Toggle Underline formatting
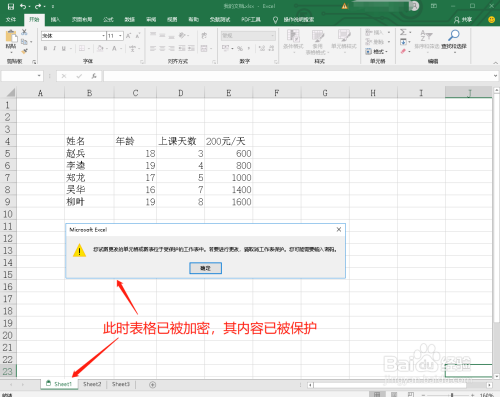This screenshot has height=397, width=500. pos(63,49)
